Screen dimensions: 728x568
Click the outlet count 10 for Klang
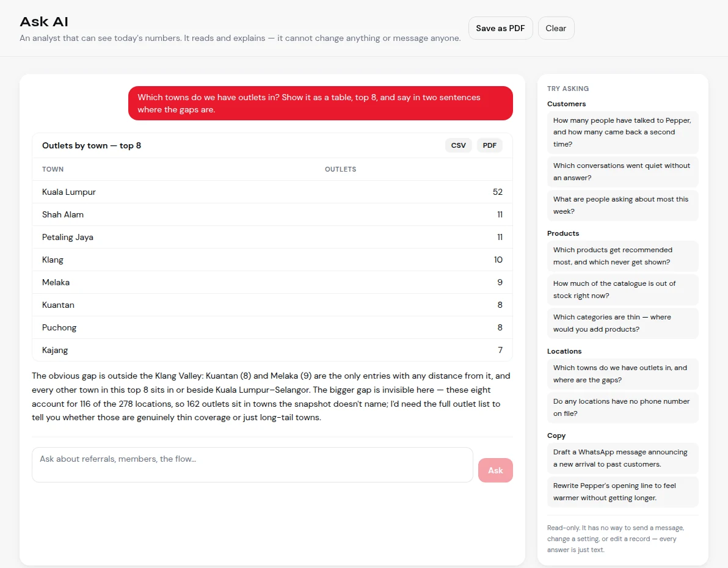pyautogui.click(x=498, y=260)
